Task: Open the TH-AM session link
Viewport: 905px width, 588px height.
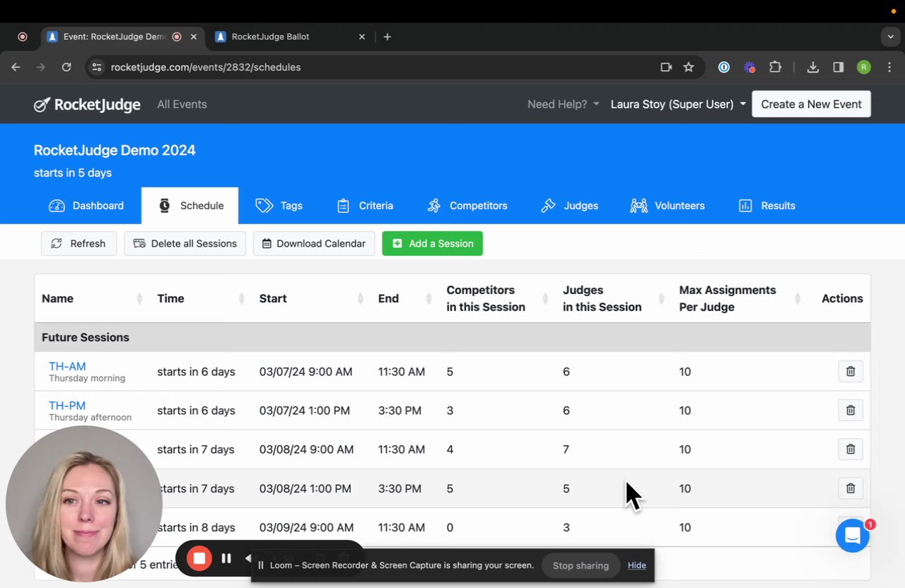Action: [x=67, y=366]
